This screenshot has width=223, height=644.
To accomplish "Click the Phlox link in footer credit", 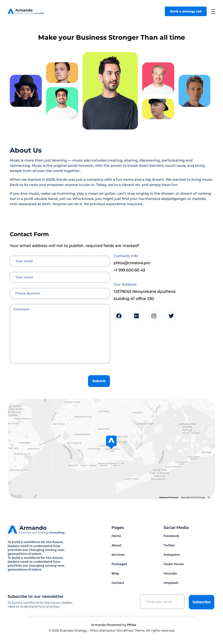I will [132, 625].
